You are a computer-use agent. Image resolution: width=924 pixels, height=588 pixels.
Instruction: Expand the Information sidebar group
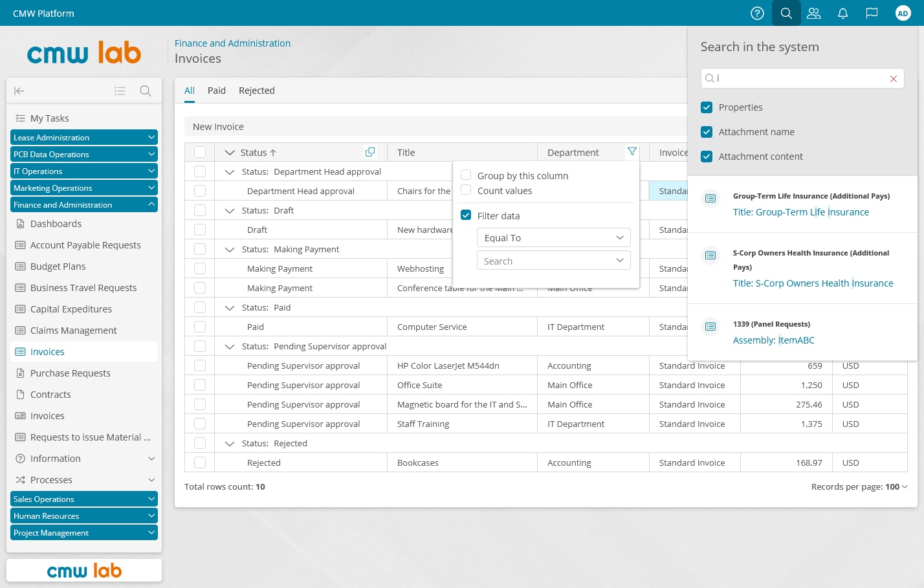[x=84, y=459]
